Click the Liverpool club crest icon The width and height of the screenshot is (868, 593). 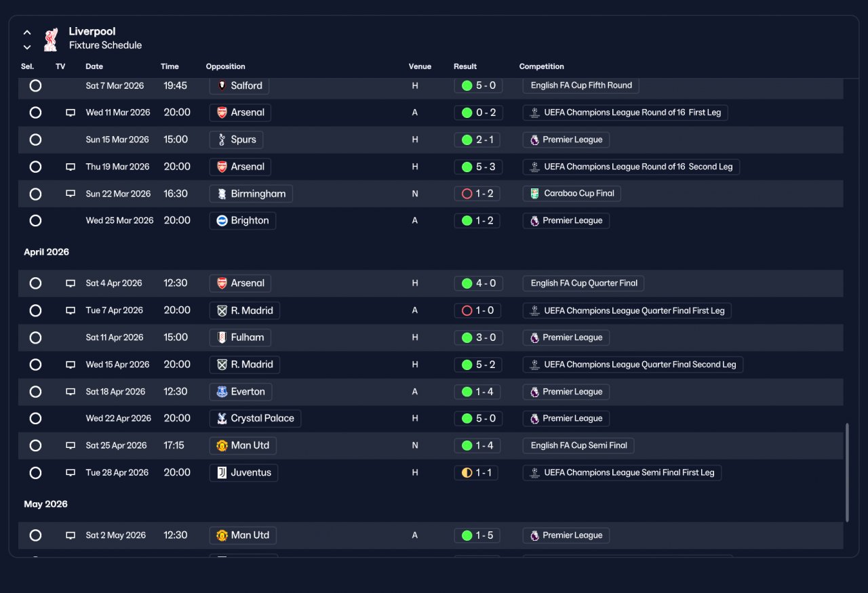point(51,39)
